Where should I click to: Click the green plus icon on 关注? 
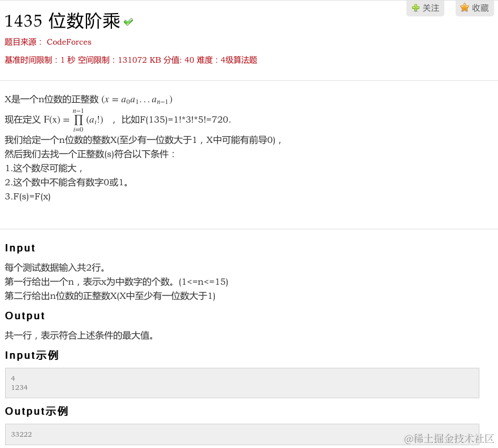tap(415, 8)
